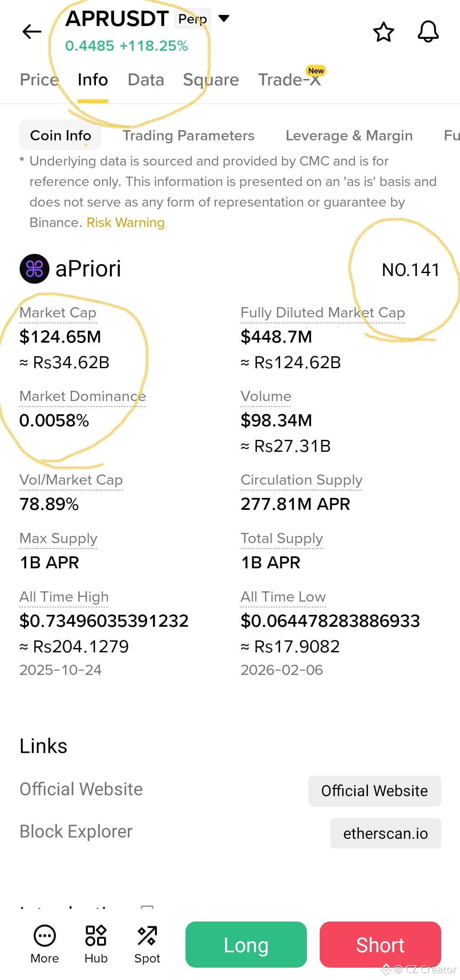Tap the green Long button
460x980 pixels.
[246, 945]
